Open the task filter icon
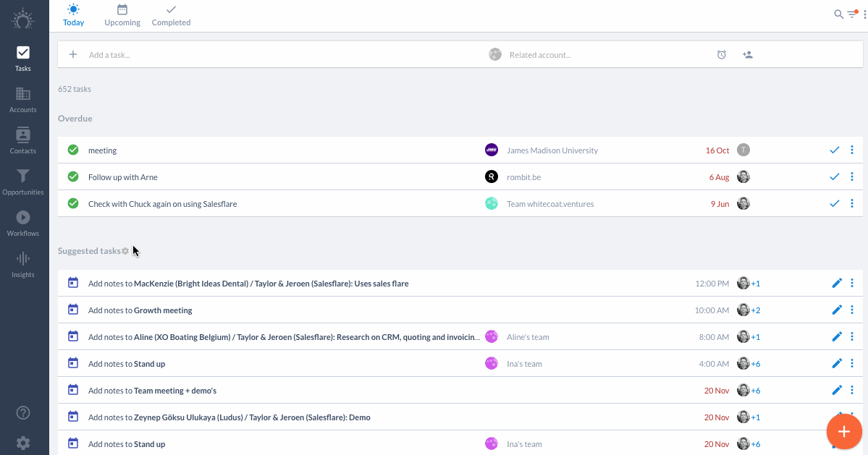The height and width of the screenshot is (455, 868). point(853,14)
